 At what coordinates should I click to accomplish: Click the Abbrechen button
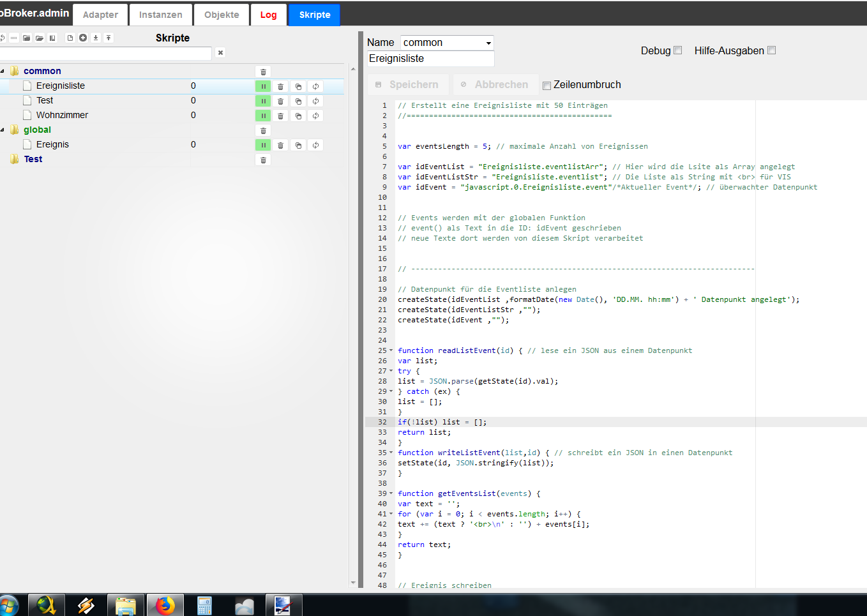click(496, 84)
